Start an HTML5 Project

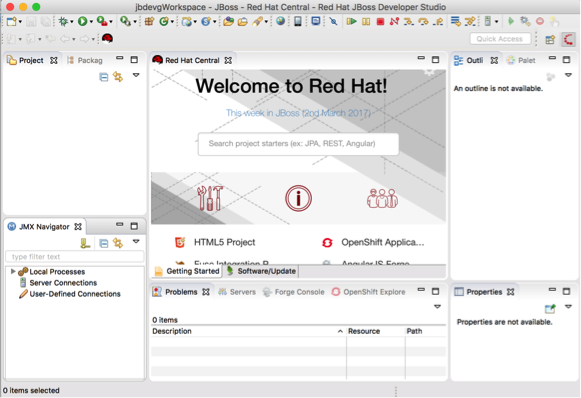tap(215, 242)
